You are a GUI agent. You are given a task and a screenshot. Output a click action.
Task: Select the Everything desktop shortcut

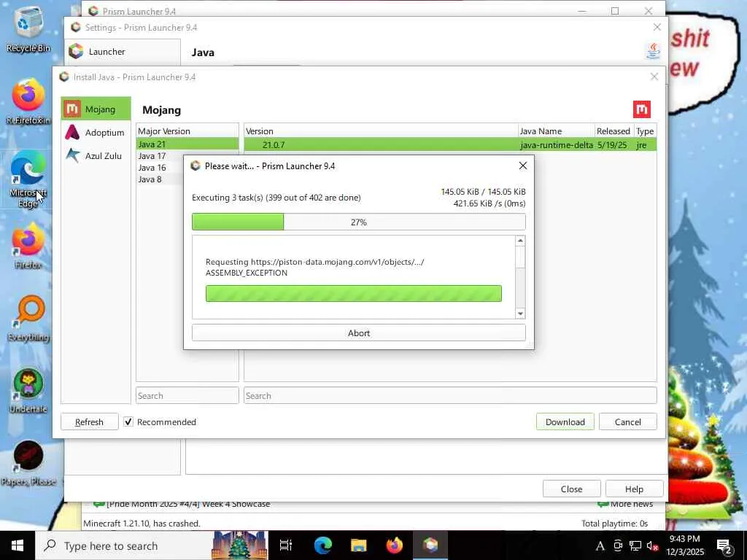[28, 319]
